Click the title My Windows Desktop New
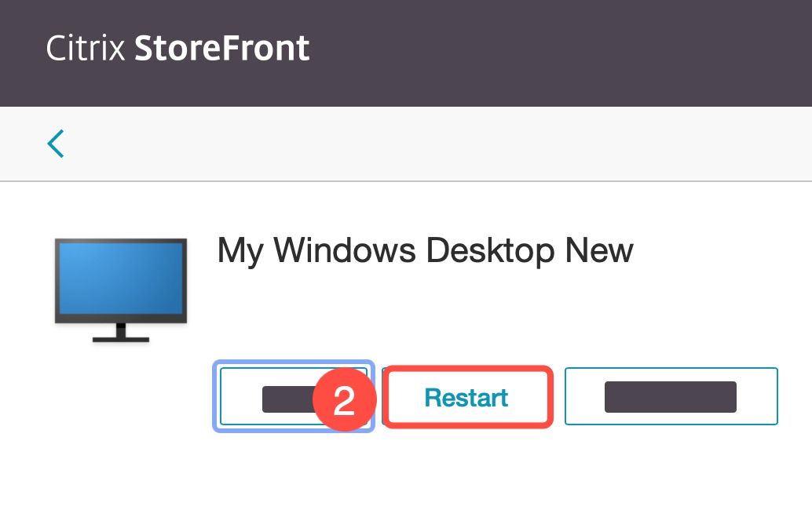The height and width of the screenshot is (521, 812). (x=425, y=250)
